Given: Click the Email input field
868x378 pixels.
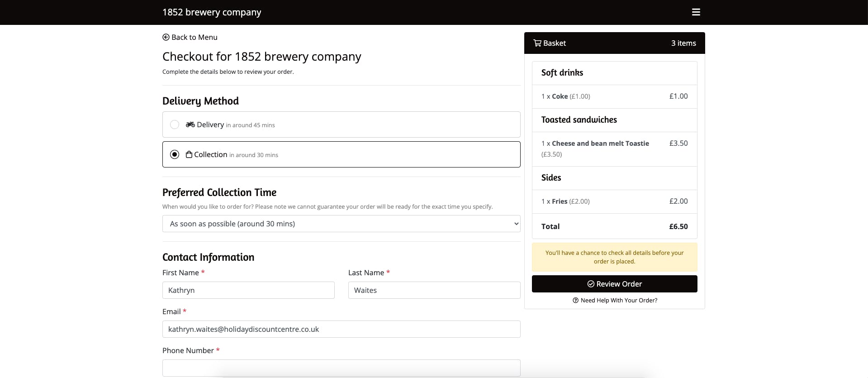Looking at the screenshot, I should 341,329.
